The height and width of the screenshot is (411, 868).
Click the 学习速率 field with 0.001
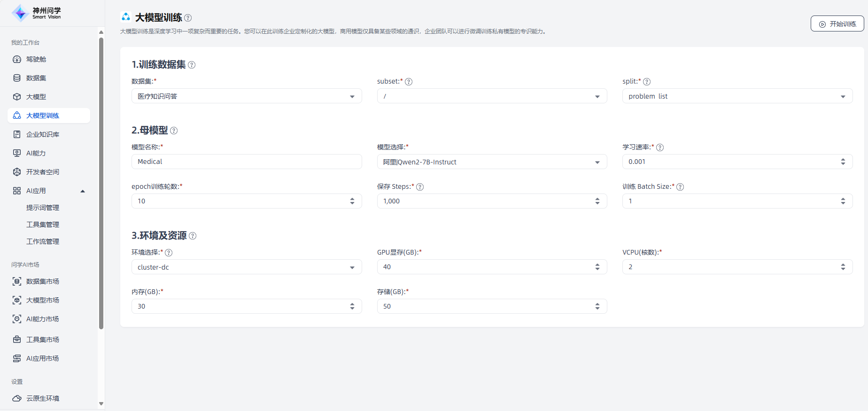[737, 162]
